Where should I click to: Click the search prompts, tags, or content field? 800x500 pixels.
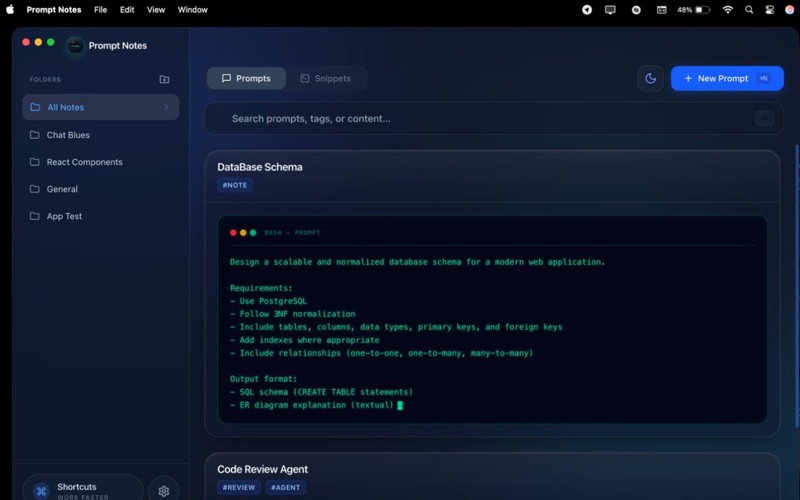[x=494, y=118]
